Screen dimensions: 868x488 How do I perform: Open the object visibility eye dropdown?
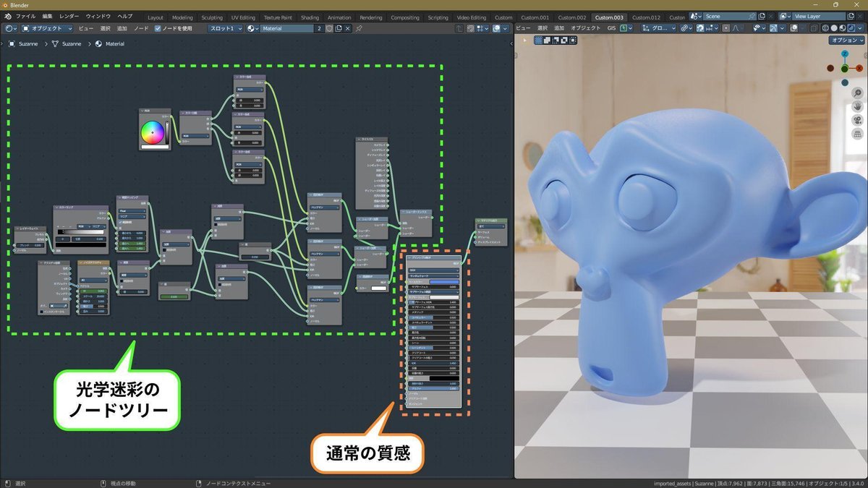pos(759,28)
